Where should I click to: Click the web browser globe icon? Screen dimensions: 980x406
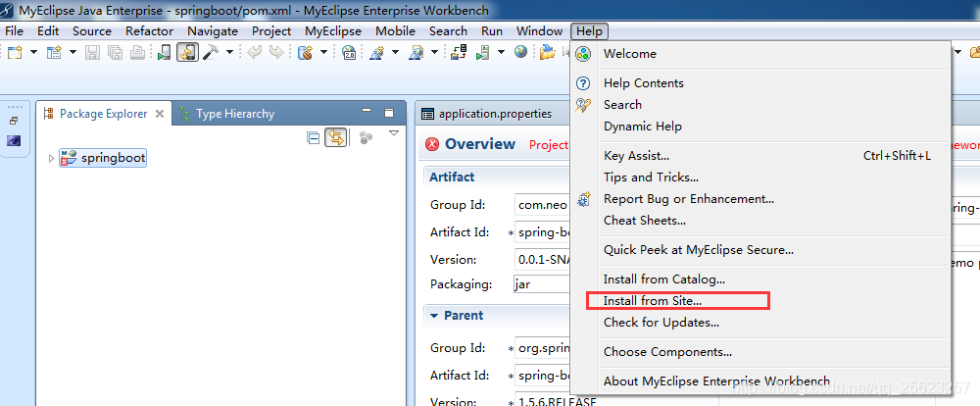point(521,53)
